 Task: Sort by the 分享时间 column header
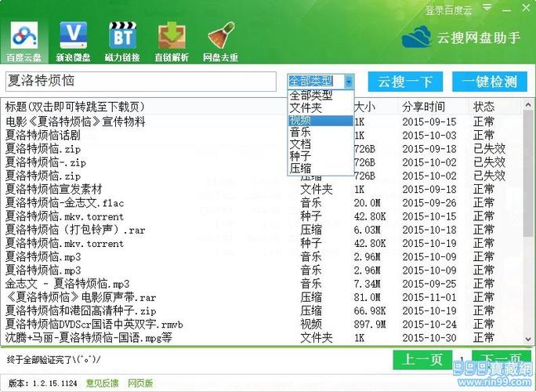pos(423,107)
